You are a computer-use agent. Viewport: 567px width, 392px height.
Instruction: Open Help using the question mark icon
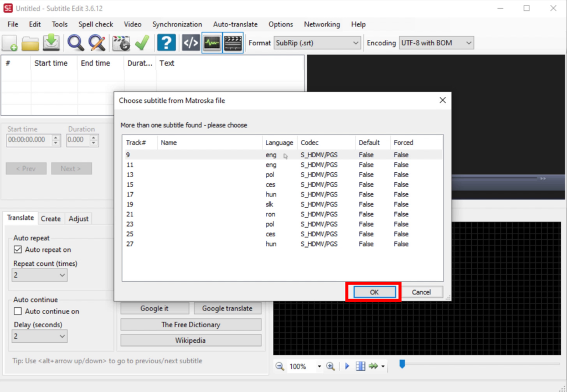[x=167, y=43]
